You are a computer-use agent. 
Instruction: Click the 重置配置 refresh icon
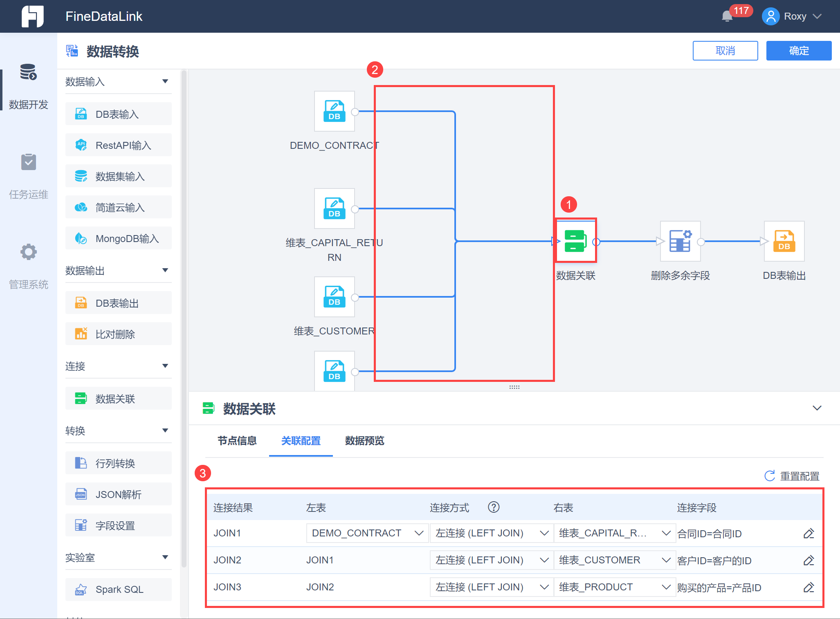[x=770, y=476]
